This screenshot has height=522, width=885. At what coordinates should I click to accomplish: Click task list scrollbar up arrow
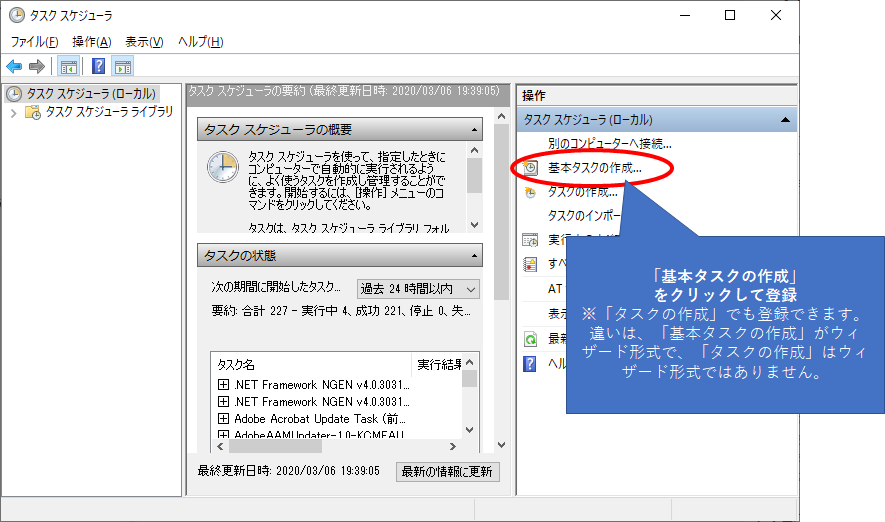[470, 362]
